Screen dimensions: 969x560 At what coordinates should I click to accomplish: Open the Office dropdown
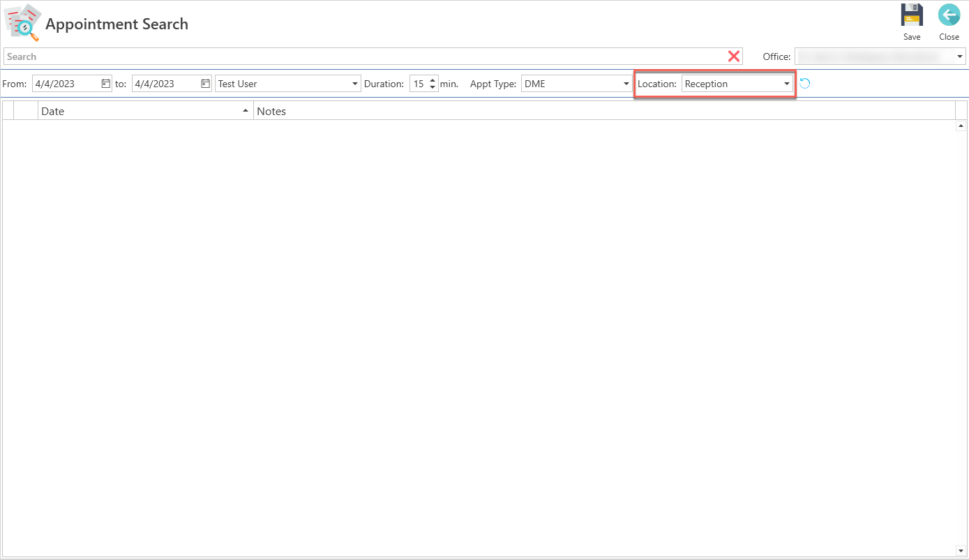pyautogui.click(x=960, y=56)
